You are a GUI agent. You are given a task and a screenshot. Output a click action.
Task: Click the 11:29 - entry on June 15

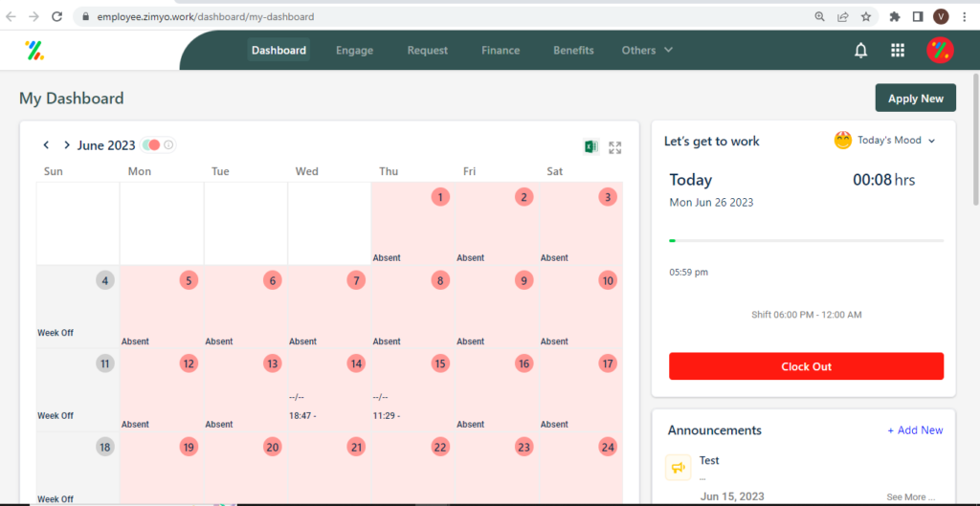pyautogui.click(x=387, y=415)
